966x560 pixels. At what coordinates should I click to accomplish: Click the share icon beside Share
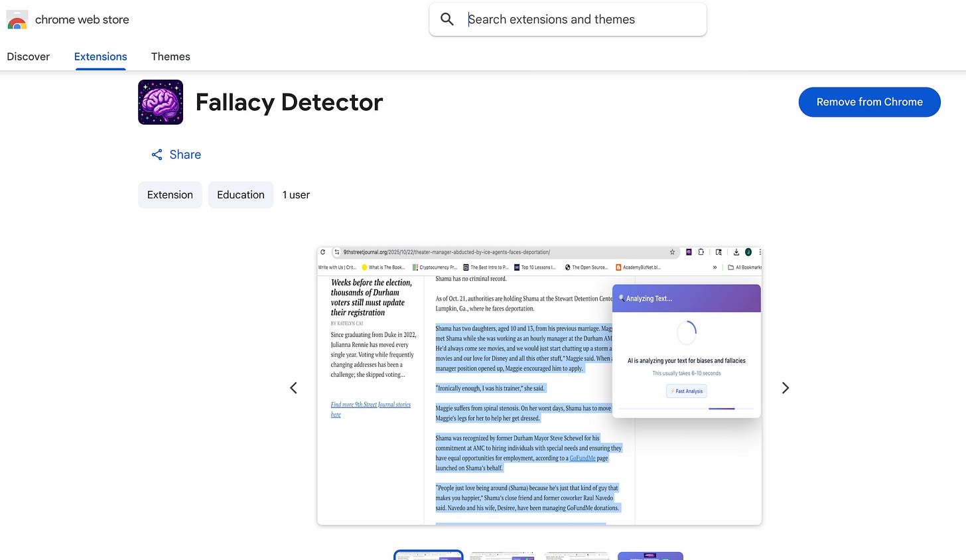click(157, 155)
